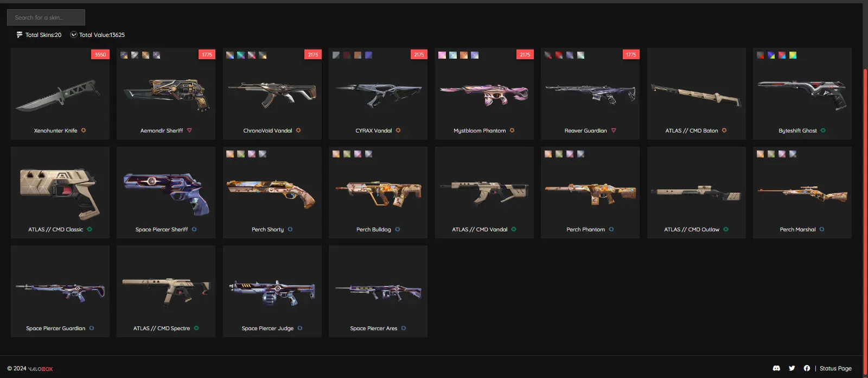This screenshot has height=378, width=868.
Task: Select first color variant of Mystbloom Phantom
Action: tap(442, 55)
